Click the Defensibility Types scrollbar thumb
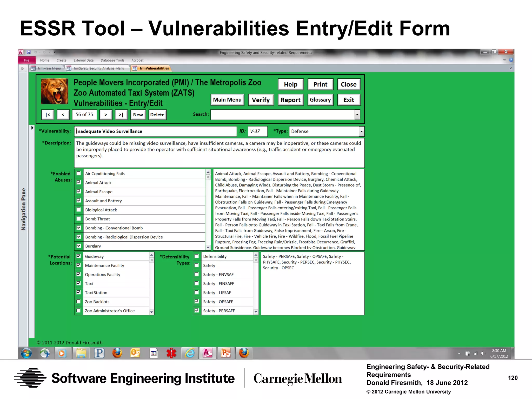Screen dimensions: 532x399 [256, 260]
